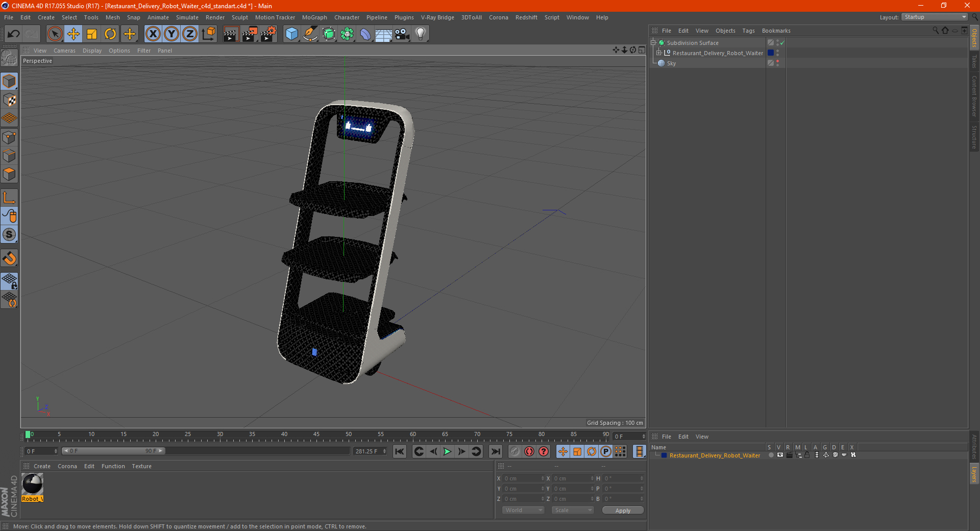980x531 pixels.
Task: Open viewport Cameras menu
Action: click(64, 51)
